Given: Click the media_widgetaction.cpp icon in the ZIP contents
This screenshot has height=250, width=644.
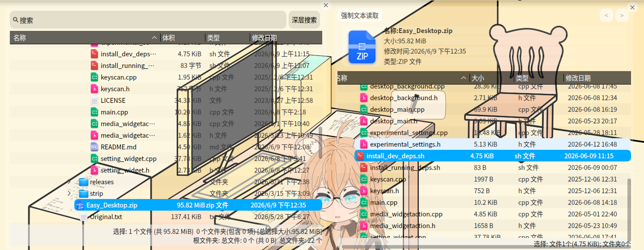Looking at the screenshot, I should pyautogui.click(x=364, y=214).
